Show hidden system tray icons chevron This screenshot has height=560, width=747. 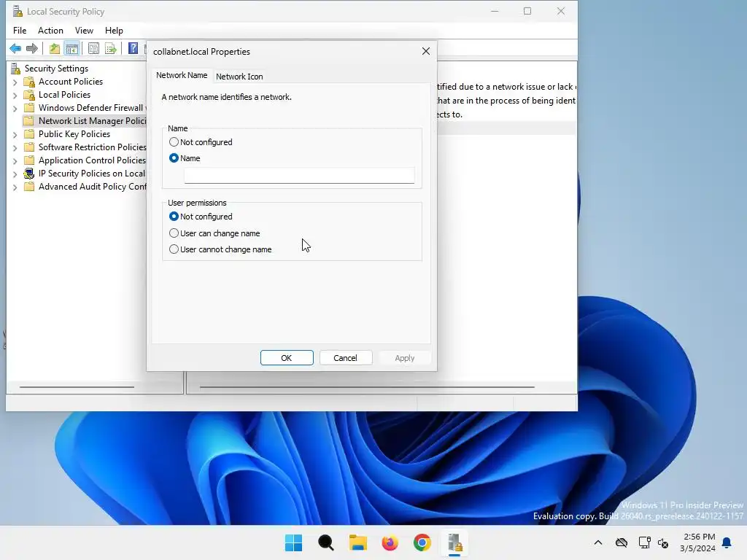(x=598, y=542)
